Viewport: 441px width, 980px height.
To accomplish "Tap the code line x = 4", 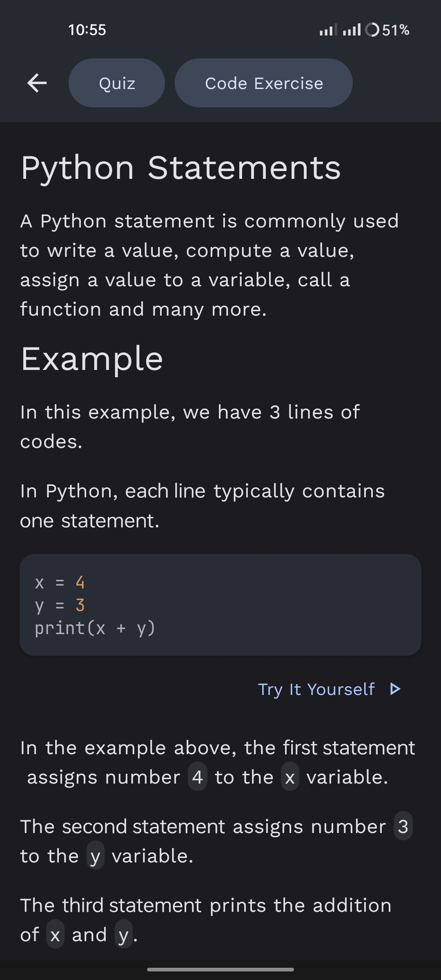I will [x=60, y=582].
